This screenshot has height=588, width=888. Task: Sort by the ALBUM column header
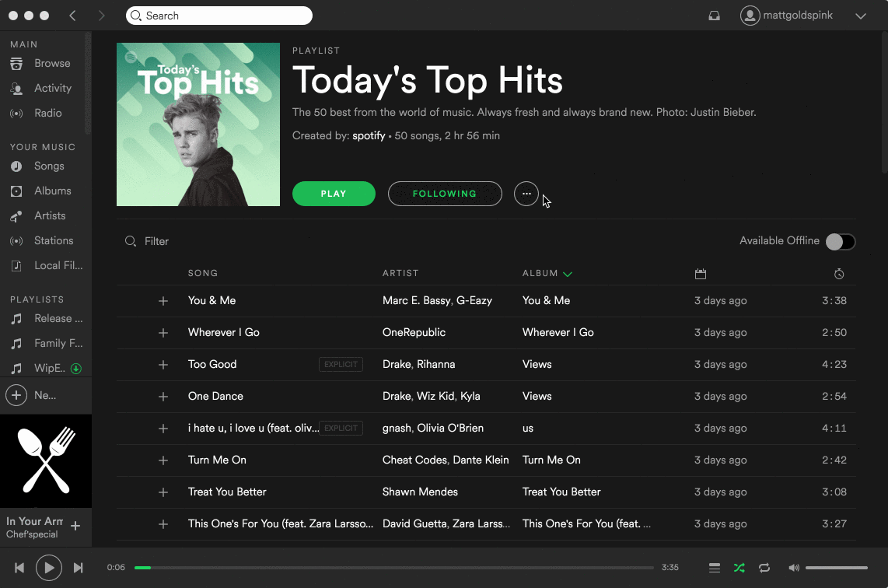[x=540, y=273]
